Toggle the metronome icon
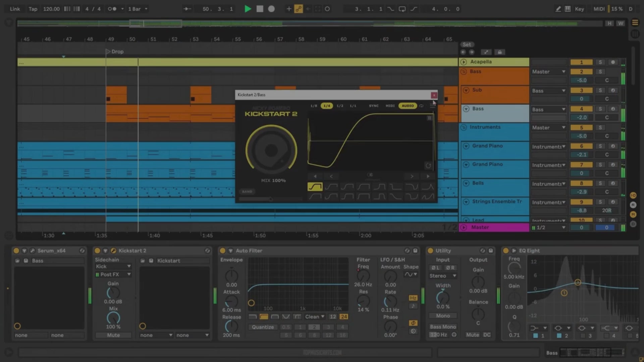This screenshot has height=362, width=644. (x=112, y=9)
